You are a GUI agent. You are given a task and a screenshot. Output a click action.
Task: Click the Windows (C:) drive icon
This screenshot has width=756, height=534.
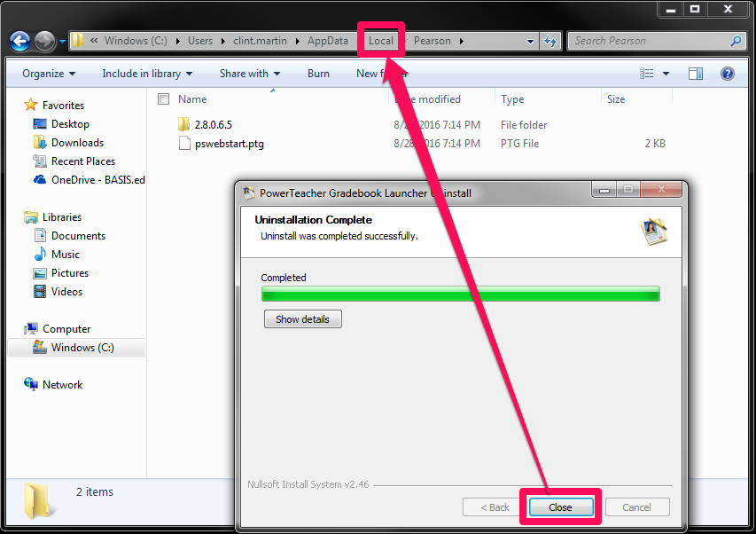[x=40, y=348]
